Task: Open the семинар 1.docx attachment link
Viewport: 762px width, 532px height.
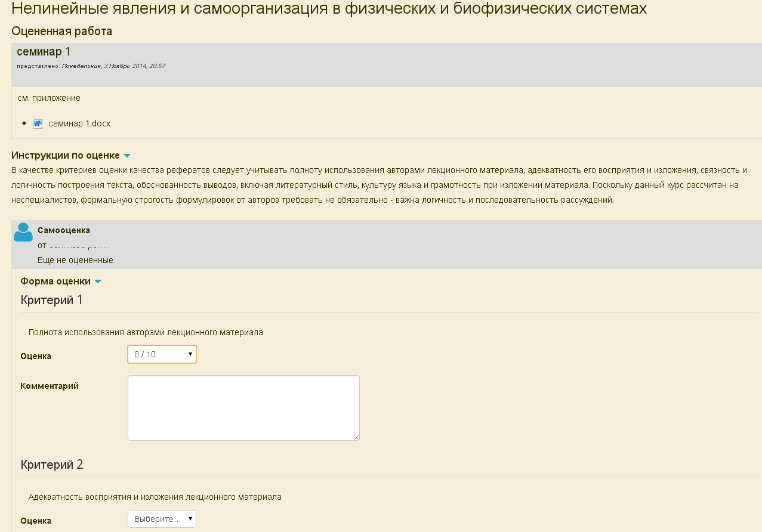Action: (79, 124)
